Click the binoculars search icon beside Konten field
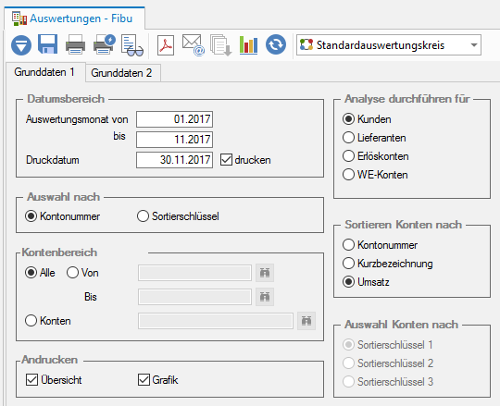Image resolution: width=500 pixels, height=406 pixels. (306, 321)
